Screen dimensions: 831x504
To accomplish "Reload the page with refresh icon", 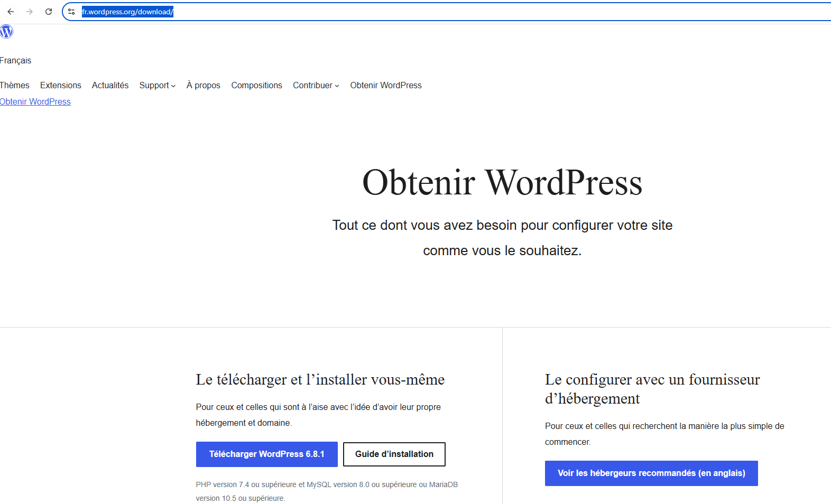I will click(49, 12).
